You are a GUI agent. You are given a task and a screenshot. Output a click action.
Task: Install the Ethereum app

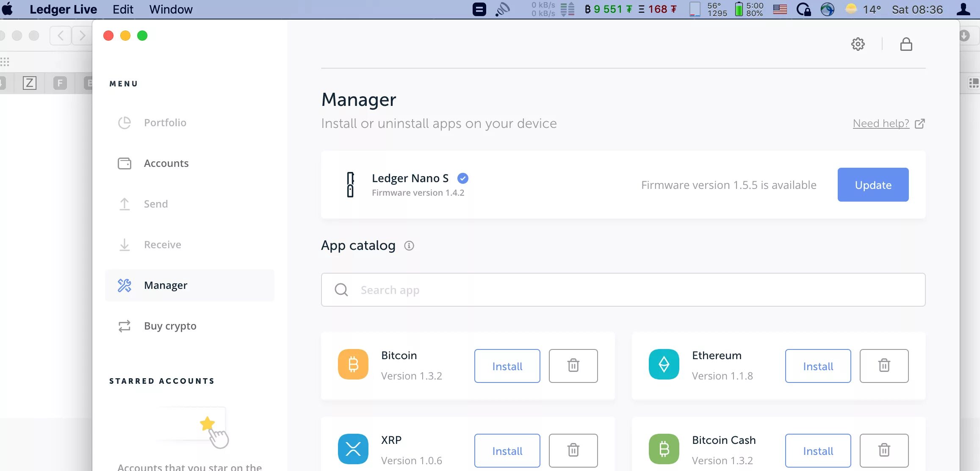point(818,366)
